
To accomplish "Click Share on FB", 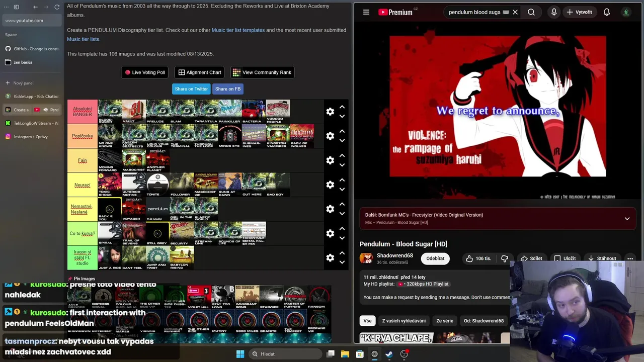I will click(x=228, y=89).
